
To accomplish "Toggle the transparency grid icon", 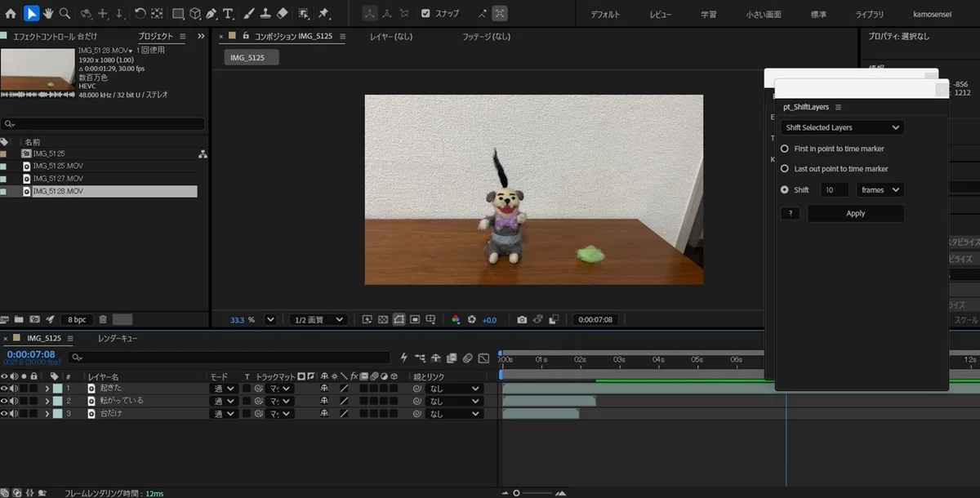I will 383,319.
